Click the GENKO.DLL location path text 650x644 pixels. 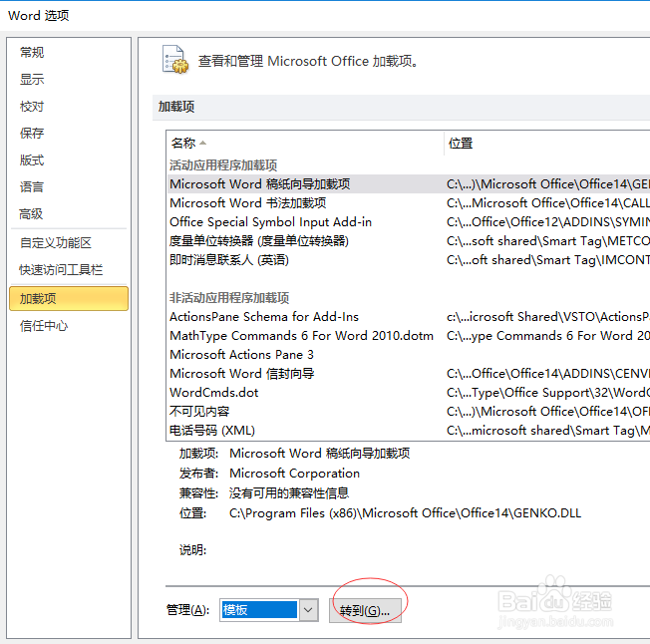click(405, 513)
